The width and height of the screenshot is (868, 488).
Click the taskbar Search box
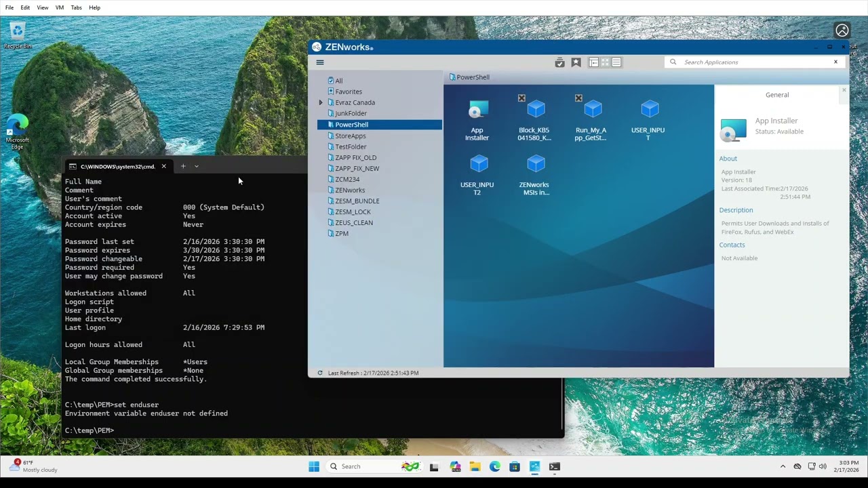point(374,466)
